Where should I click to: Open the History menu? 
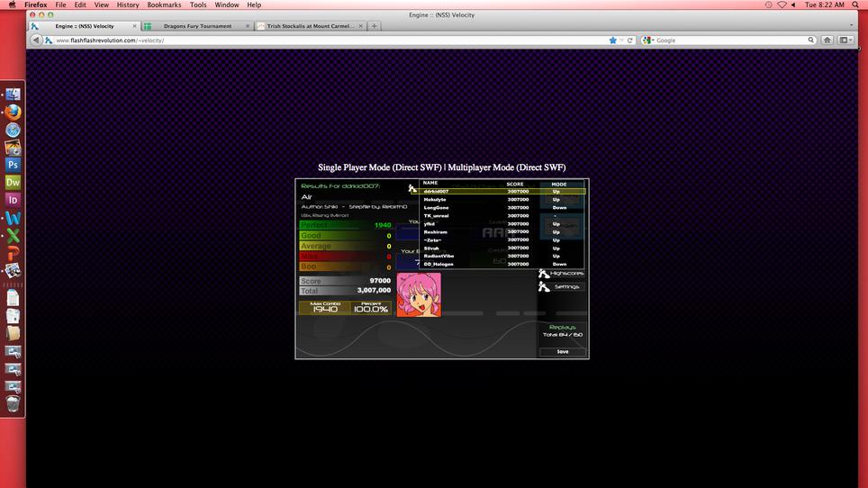[x=128, y=5]
